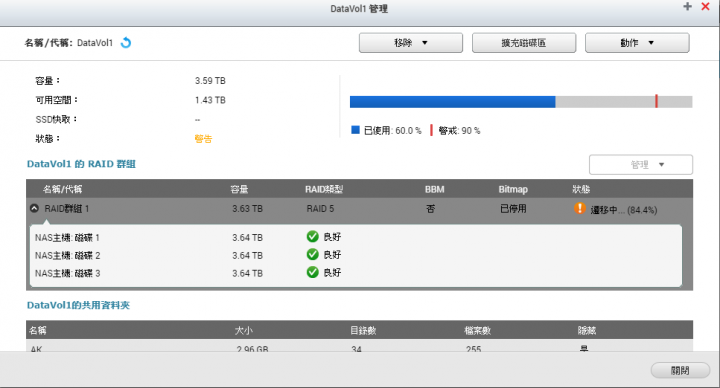Click the 狀態 column header in RAID table

[x=581, y=189]
